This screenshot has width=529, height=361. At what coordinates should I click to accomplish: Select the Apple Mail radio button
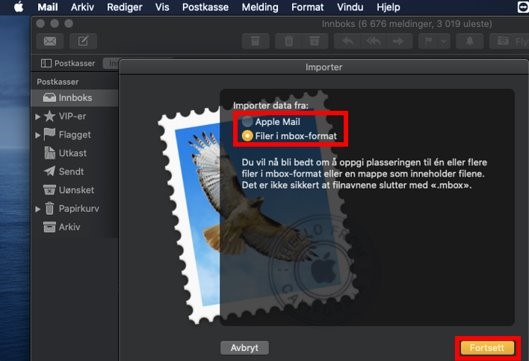point(247,121)
